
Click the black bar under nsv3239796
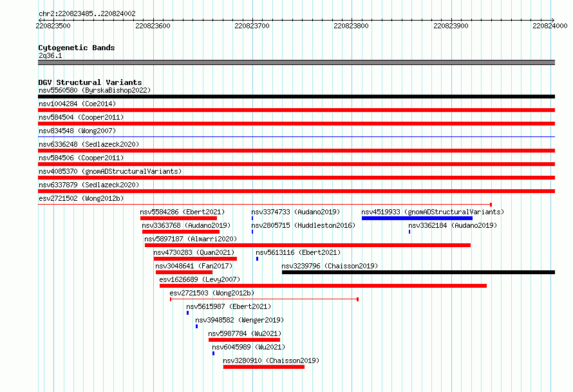point(418,272)
